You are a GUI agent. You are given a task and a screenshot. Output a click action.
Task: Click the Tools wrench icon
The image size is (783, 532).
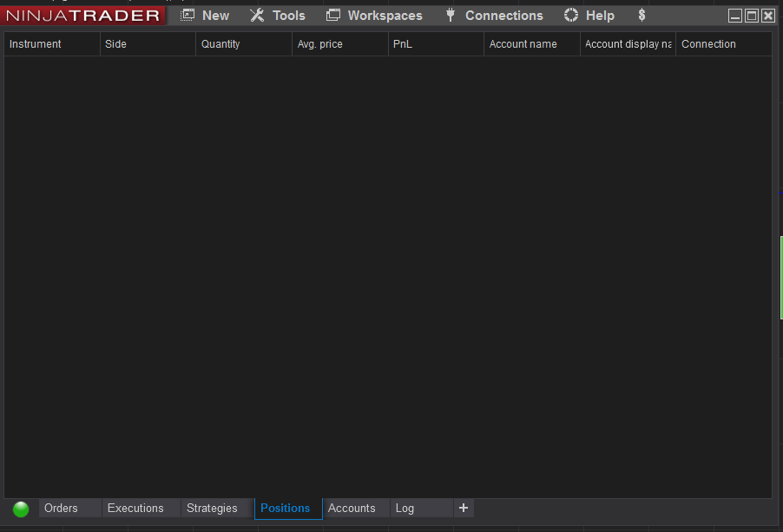pos(257,15)
